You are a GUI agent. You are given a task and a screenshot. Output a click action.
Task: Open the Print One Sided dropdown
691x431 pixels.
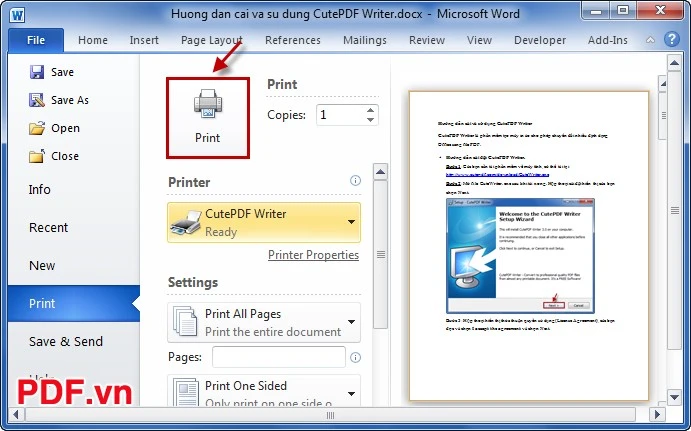point(264,390)
